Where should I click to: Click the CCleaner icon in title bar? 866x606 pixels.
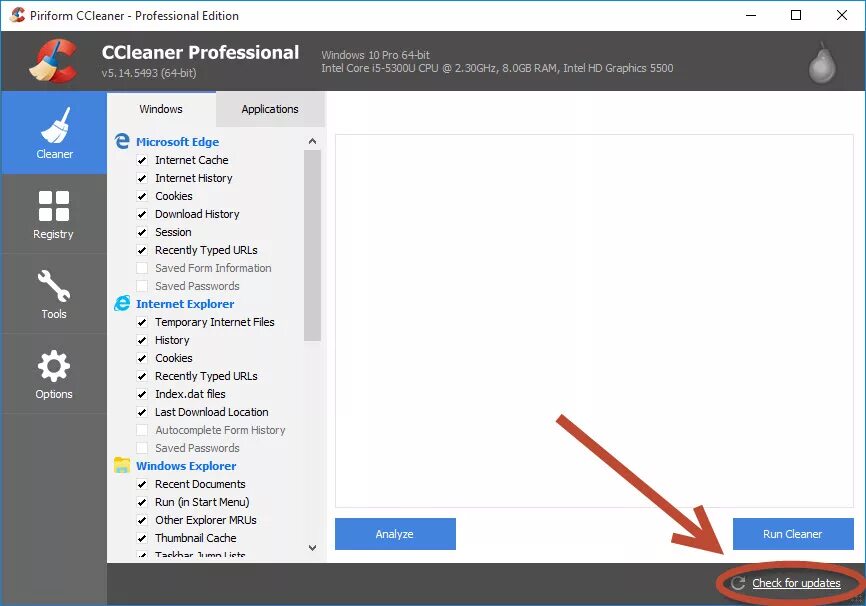(x=18, y=15)
